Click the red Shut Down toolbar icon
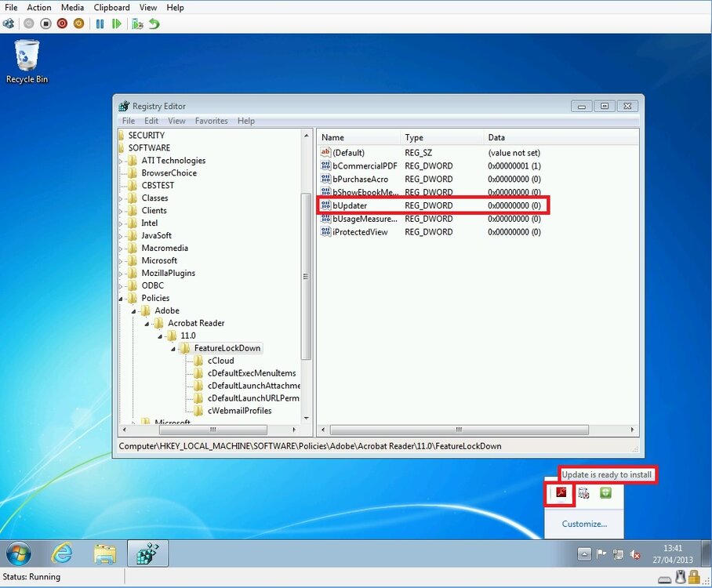This screenshot has width=712, height=588. click(x=62, y=24)
